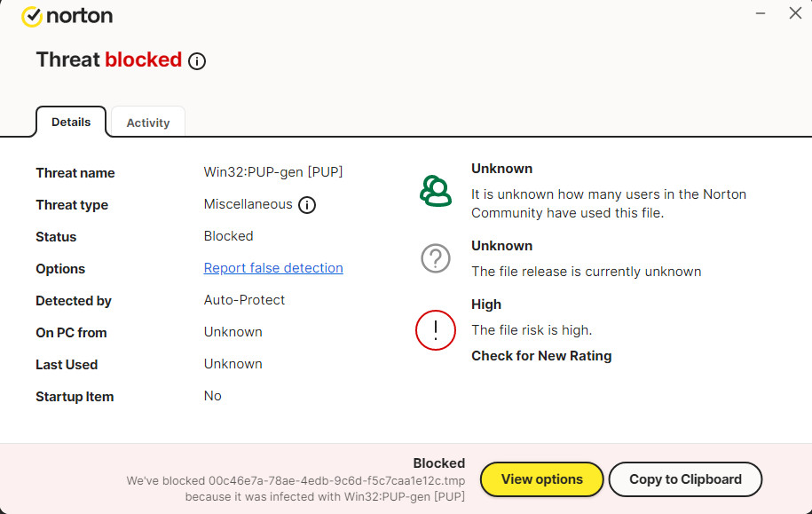
Task: Click the Report false detection link
Action: click(x=273, y=268)
